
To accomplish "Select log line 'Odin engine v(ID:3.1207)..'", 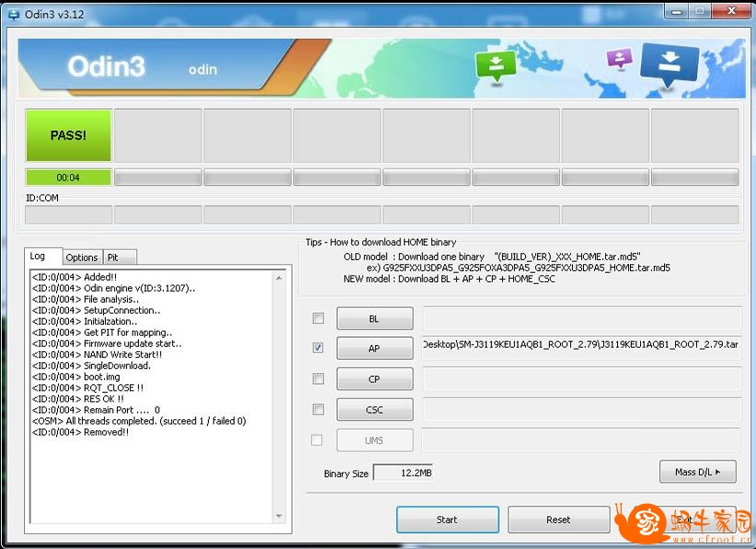I will [113, 288].
